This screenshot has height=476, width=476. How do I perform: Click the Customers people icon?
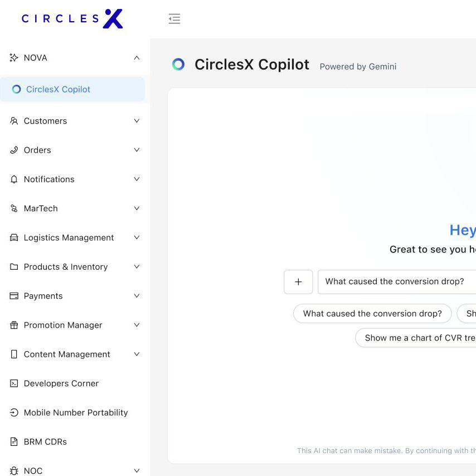coord(14,121)
